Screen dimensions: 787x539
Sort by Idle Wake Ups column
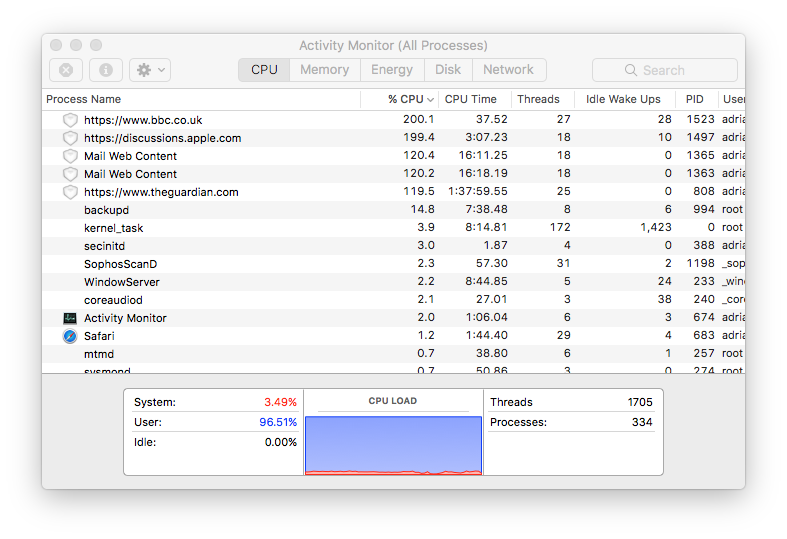click(x=625, y=99)
